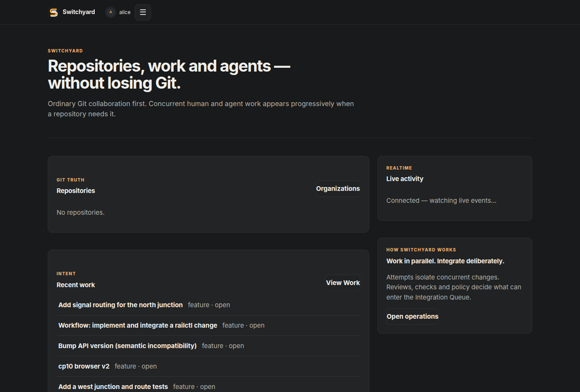Open 'Add signal routing for the north junction'
Image resolution: width=580 pixels, height=392 pixels.
tap(121, 305)
